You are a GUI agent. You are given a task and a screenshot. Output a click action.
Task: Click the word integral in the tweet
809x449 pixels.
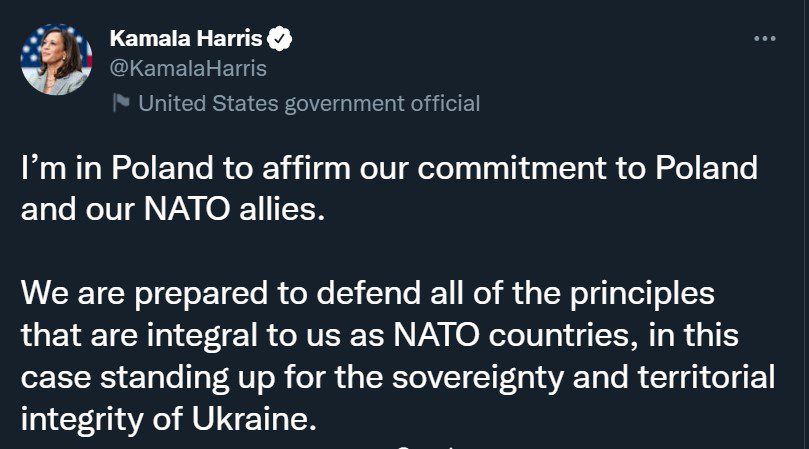[x=202, y=336]
